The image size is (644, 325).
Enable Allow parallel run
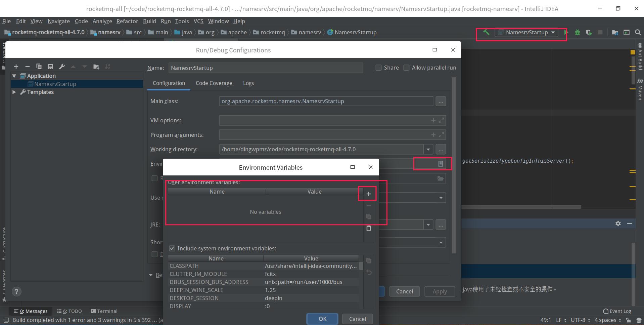pyautogui.click(x=406, y=68)
